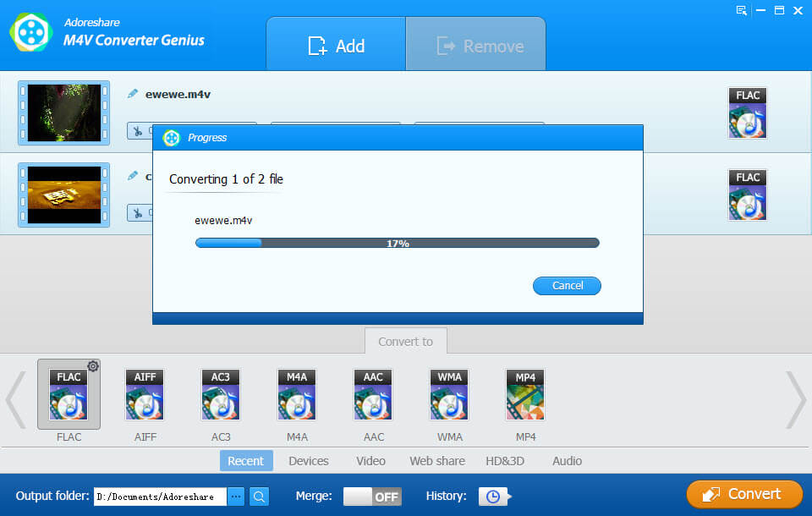
Task: Choose the MP4 output format
Action: tap(525, 394)
